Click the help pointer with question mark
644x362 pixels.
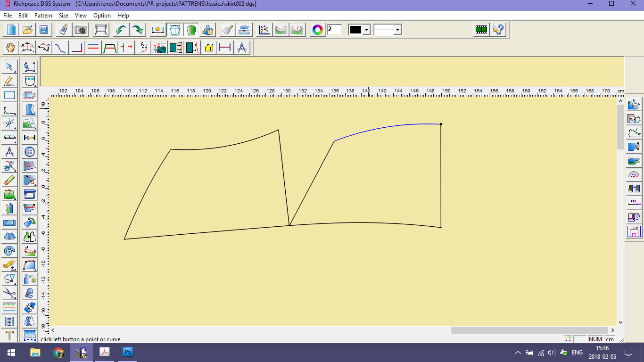click(x=498, y=30)
